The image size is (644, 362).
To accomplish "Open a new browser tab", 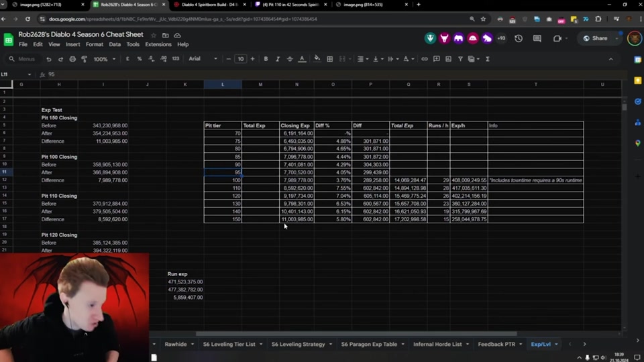I will point(419,5).
